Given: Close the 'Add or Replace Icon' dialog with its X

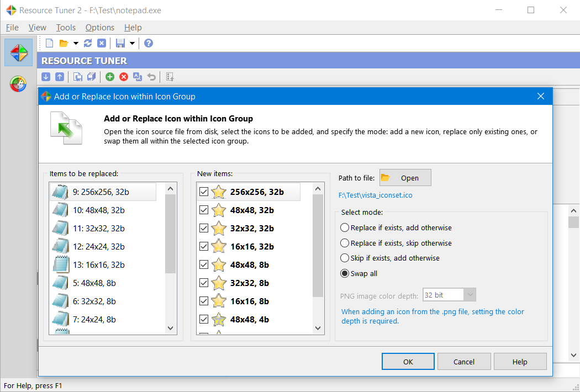Looking at the screenshot, I should (541, 96).
